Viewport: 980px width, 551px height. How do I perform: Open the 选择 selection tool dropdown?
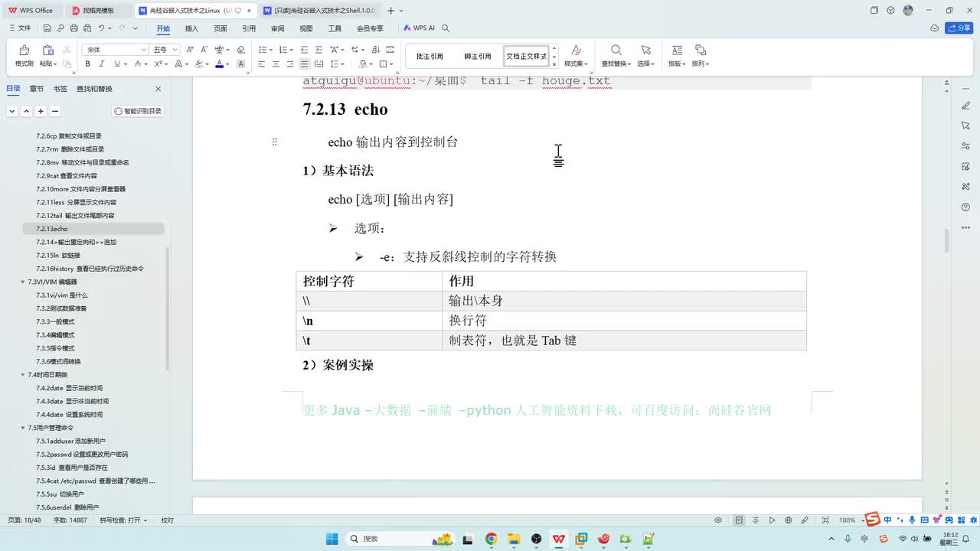[645, 56]
